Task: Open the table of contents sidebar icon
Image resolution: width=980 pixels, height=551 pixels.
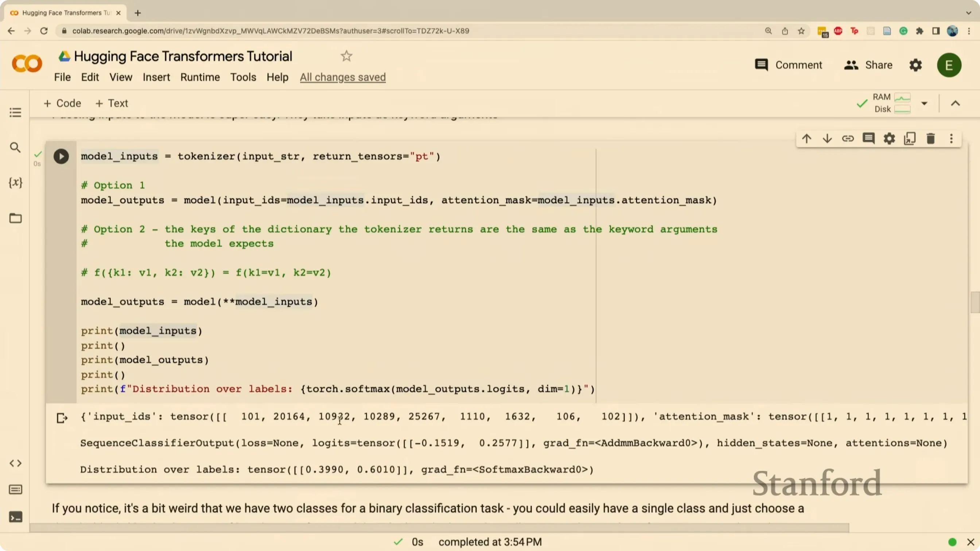Action: pyautogui.click(x=15, y=113)
